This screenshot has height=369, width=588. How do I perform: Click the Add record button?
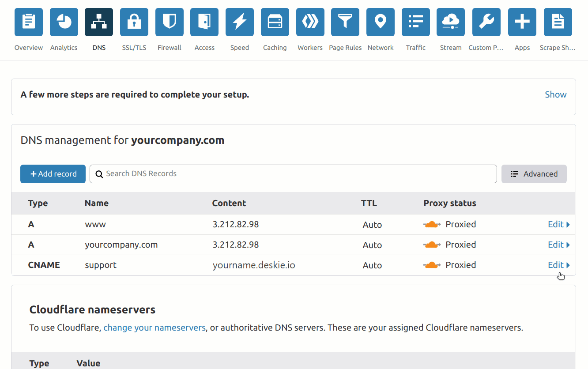pyautogui.click(x=53, y=174)
